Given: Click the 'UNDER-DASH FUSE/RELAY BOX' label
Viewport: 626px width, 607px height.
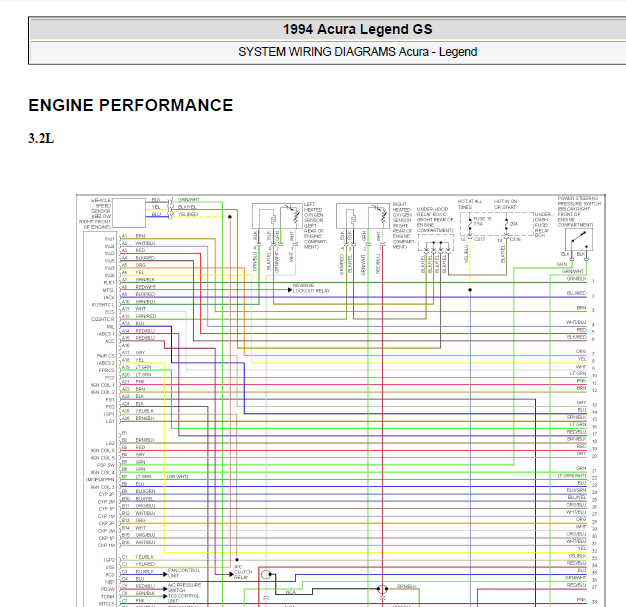Looking at the screenshot, I should click(543, 225).
